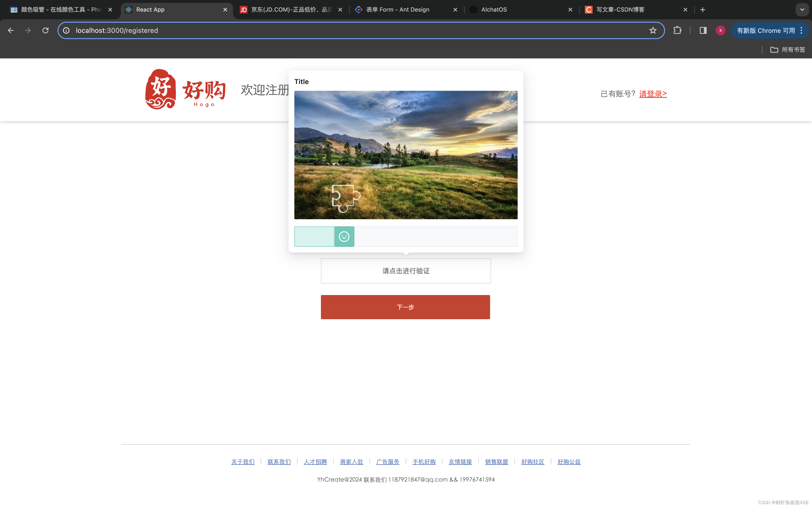Click the back navigation arrow

[x=11, y=30]
